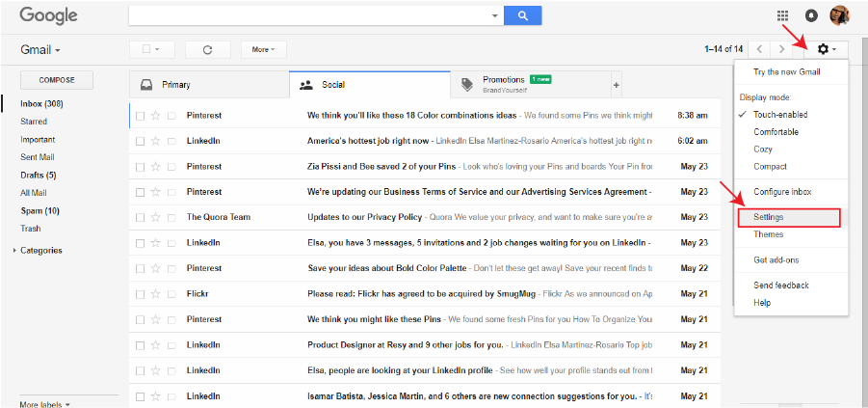Open the account profile picture
Screen dimensions: 868x408
pos(839,15)
